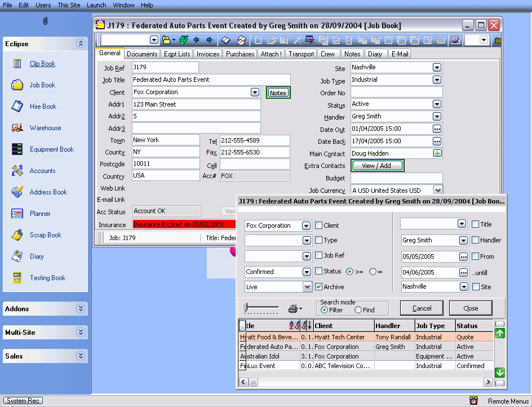532x407 pixels.
Task: Switch to the Documents tab
Action: coord(142,54)
